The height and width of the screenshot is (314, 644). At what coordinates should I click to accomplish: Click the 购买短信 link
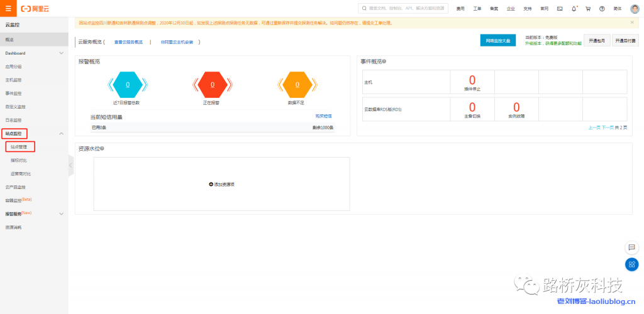[x=323, y=116]
